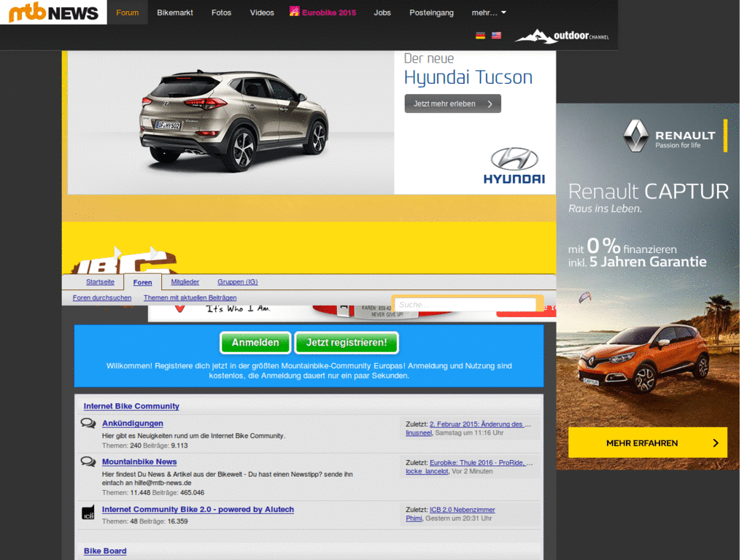Image resolution: width=747 pixels, height=560 pixels.
Task: Select the Foren tab
Action: coord(142,282)
